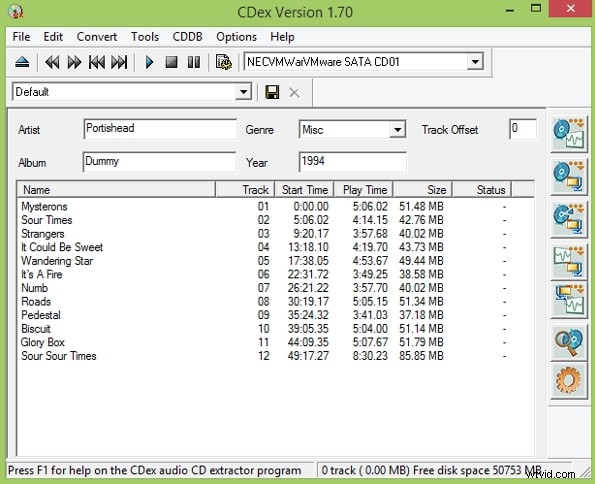
Task: Maximize the CDex window
Action: pos(536,8)
